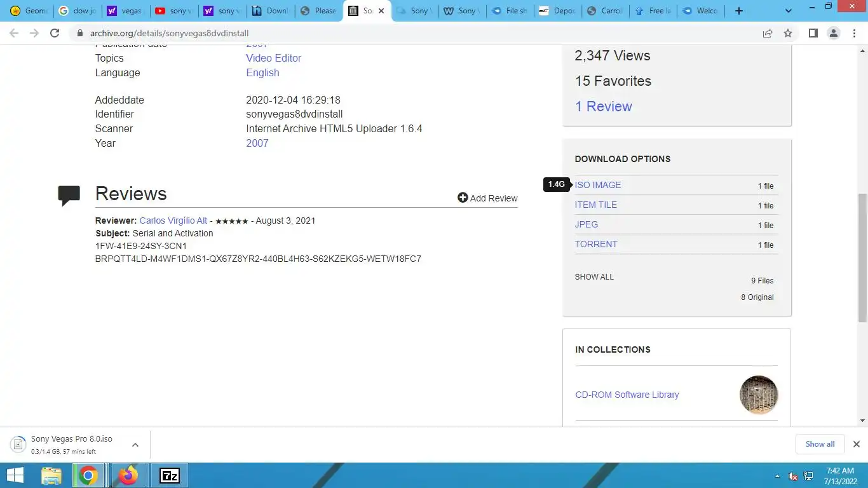Switch to the 'Free la' tab

coord(653,11)
